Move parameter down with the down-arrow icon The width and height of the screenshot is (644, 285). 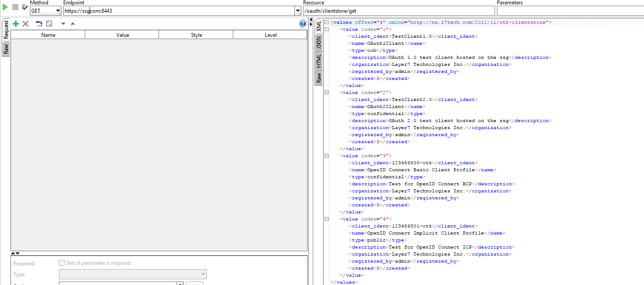tap(63, 23)
